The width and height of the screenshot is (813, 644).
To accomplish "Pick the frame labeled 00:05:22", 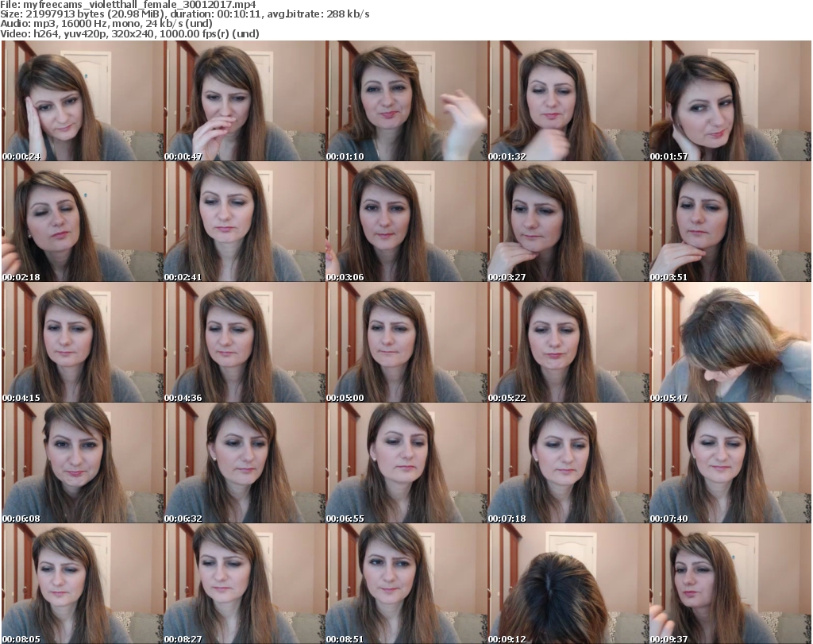I will [x=568, y=343].
